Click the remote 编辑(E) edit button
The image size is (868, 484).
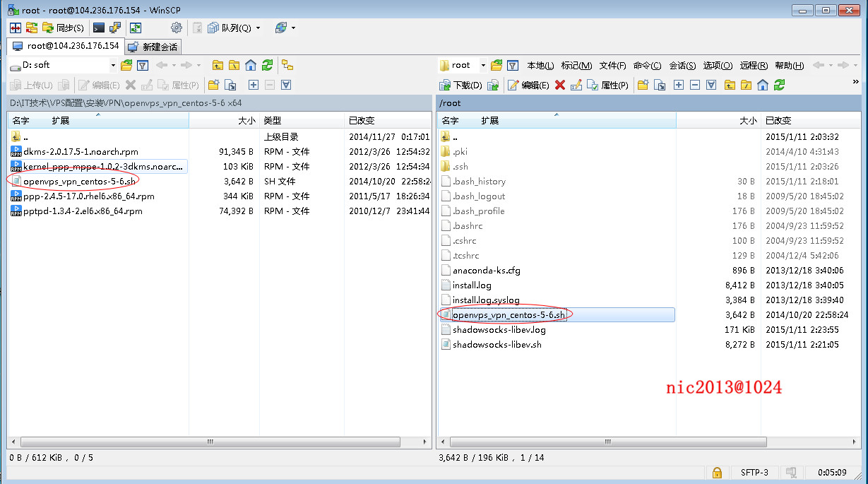528,85
